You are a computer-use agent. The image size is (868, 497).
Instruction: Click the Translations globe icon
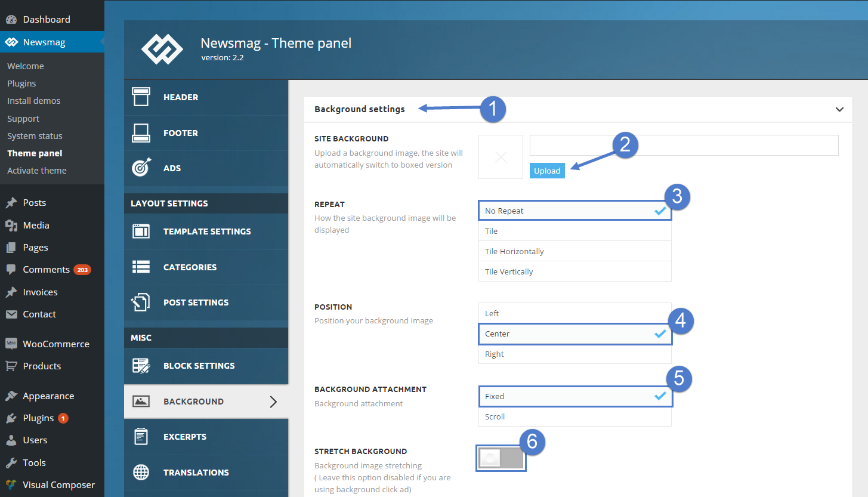tap(141, 473)
